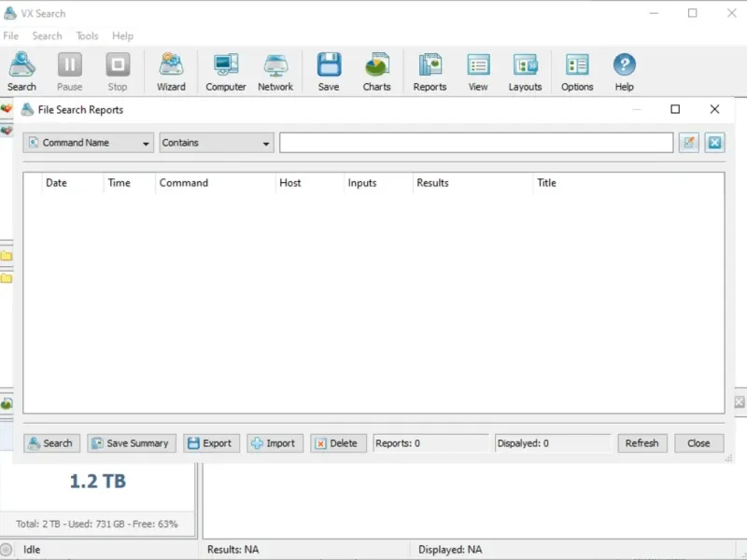
Task: Click the View toolbar icon
Action: (x=478, y=72)
